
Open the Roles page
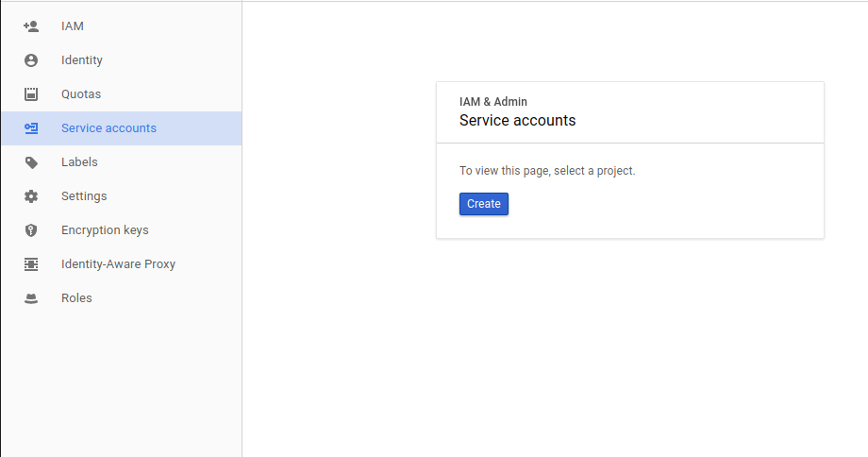tap(121, 298)
